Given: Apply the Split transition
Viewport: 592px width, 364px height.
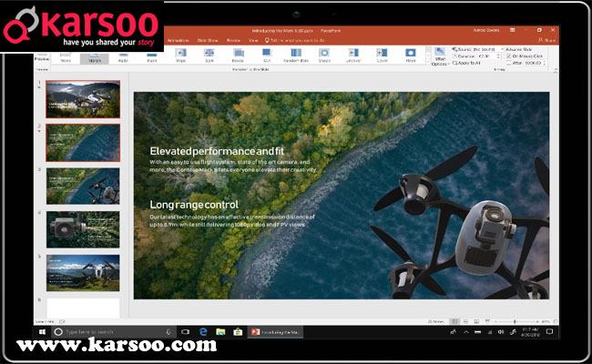Looking at the screenshot, I should click(209, 56).
